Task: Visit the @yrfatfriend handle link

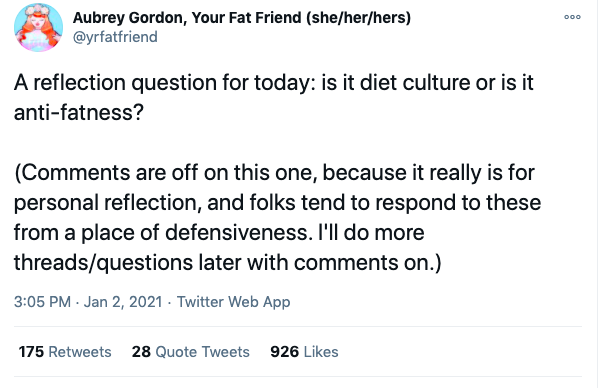Action: [x=115, y=37]
